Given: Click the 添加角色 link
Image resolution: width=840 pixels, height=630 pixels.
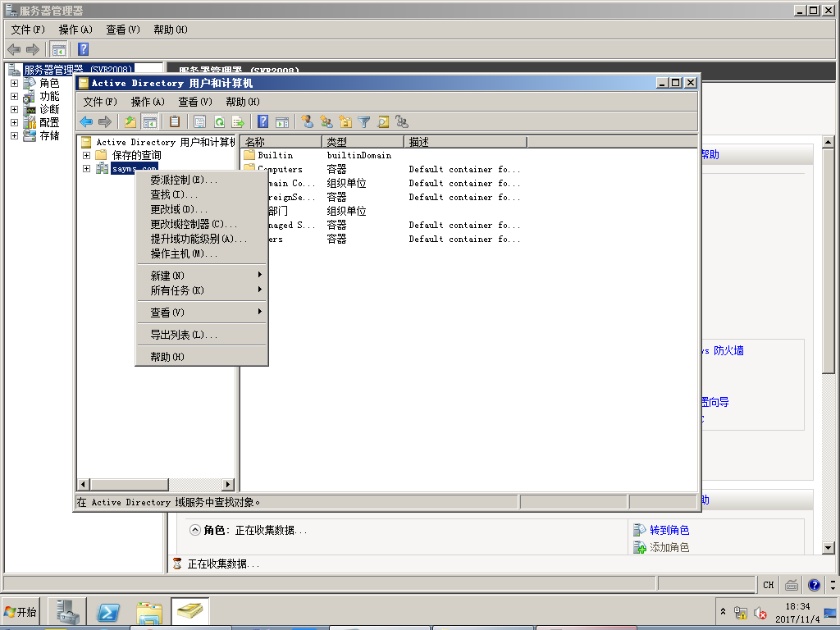Looking at the screenshot, I should (x=669, y=547).
